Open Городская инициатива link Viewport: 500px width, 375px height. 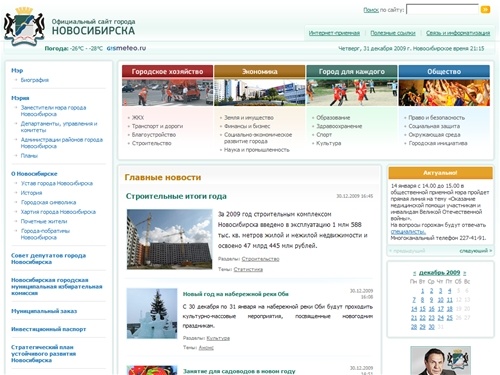coord(438,143)
